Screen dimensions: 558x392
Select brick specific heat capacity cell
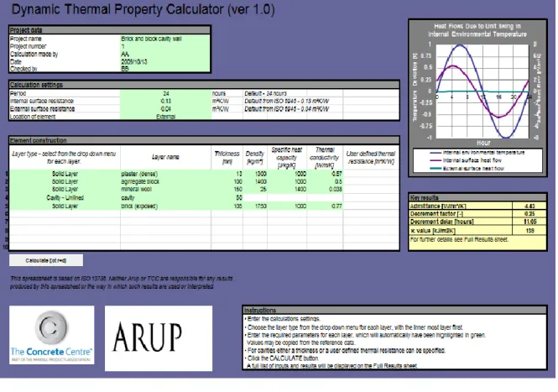(x=287, y=206)
